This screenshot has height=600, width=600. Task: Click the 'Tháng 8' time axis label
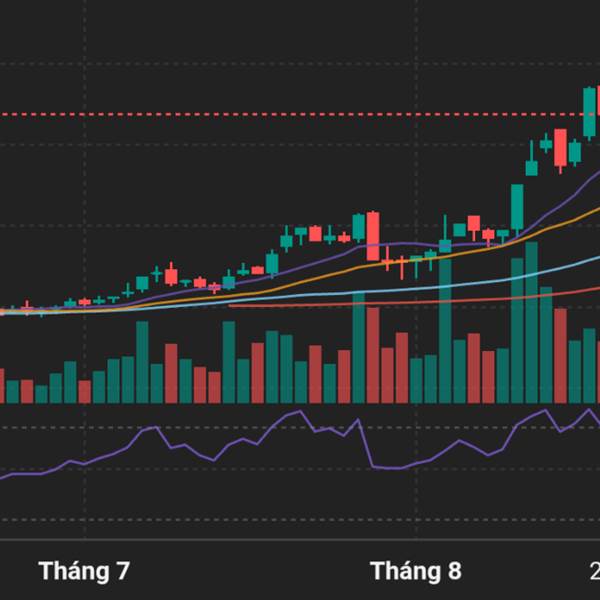(416, 571)
